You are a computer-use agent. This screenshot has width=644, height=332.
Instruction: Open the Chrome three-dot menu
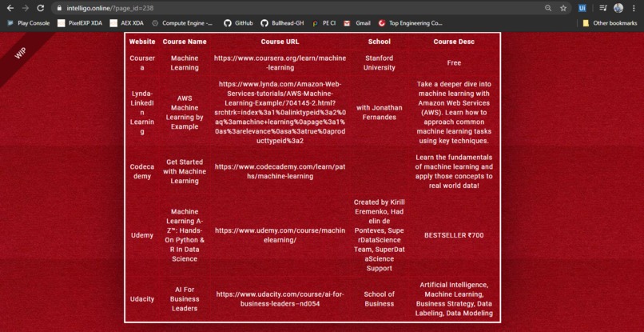pos(634,8)
